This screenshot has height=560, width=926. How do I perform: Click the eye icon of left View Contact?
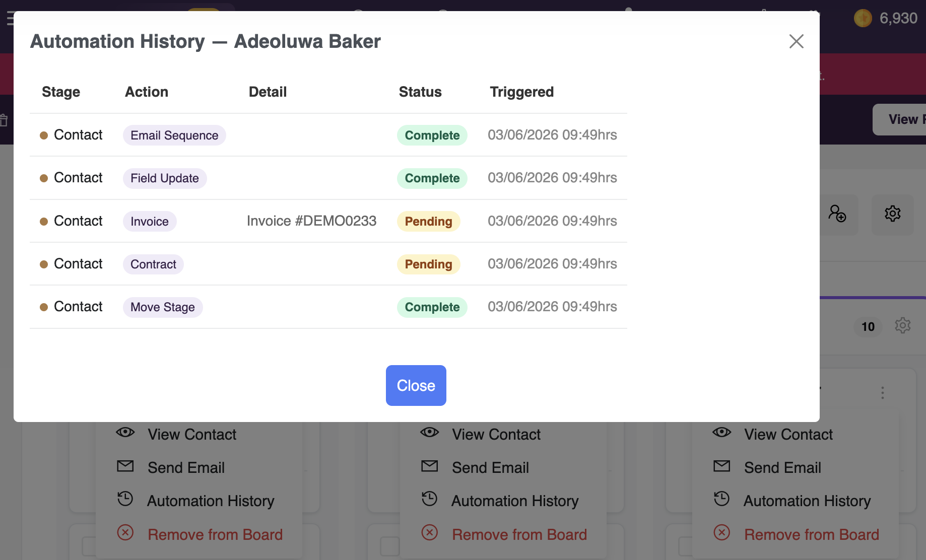[x=125, y=433]
